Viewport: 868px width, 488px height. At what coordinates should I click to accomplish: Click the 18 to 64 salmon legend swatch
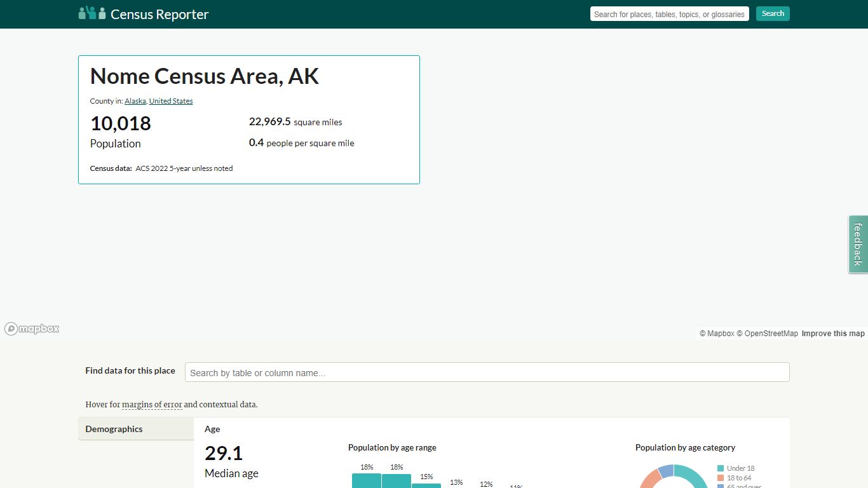pos(721,478)
